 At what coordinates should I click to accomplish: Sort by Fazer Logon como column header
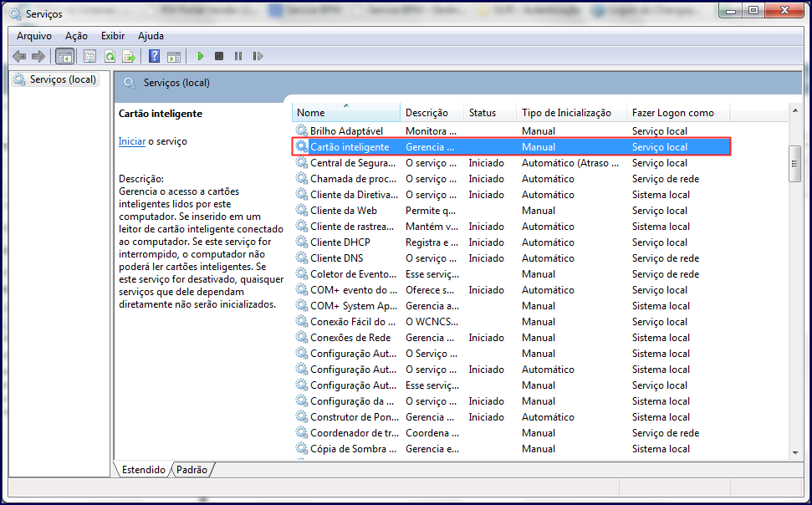coord(678,112)
